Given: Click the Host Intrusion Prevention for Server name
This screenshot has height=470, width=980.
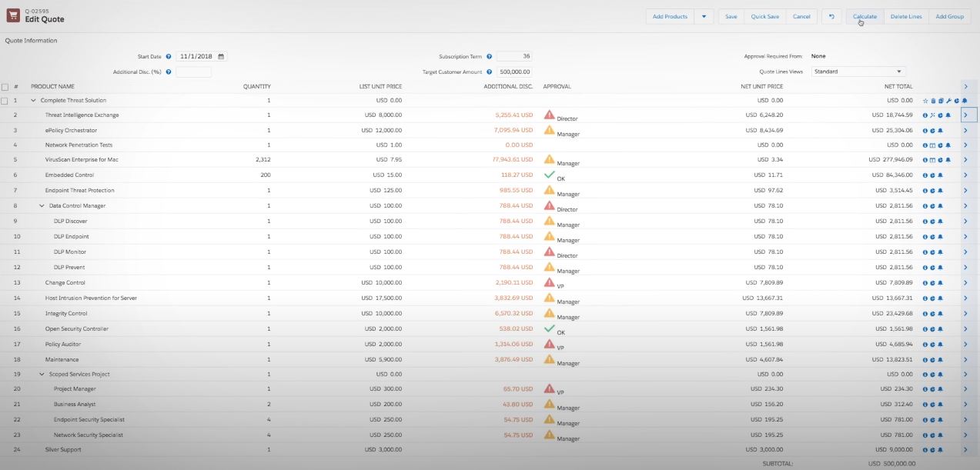Looking at the screenshot, I should [x=91, y=298].
